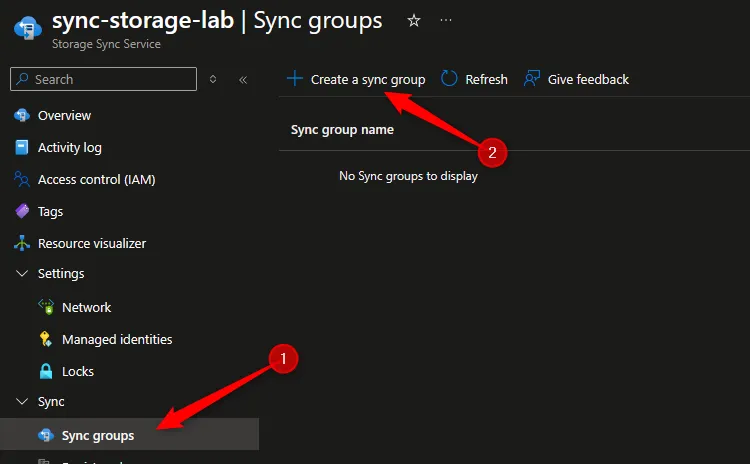The height and width of the screenshot is (464, 750).
Task: Click the Storage Sync Service subtitle
Action: coord(106,44)
